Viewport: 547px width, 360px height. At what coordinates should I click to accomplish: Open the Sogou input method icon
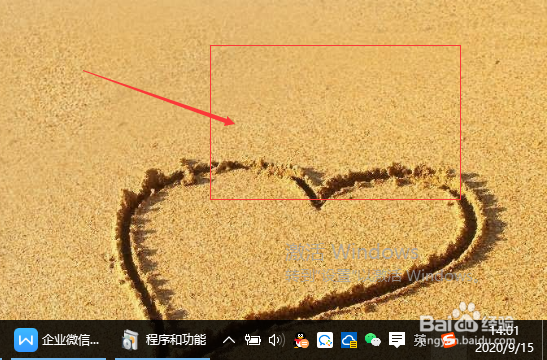point(449,340)
